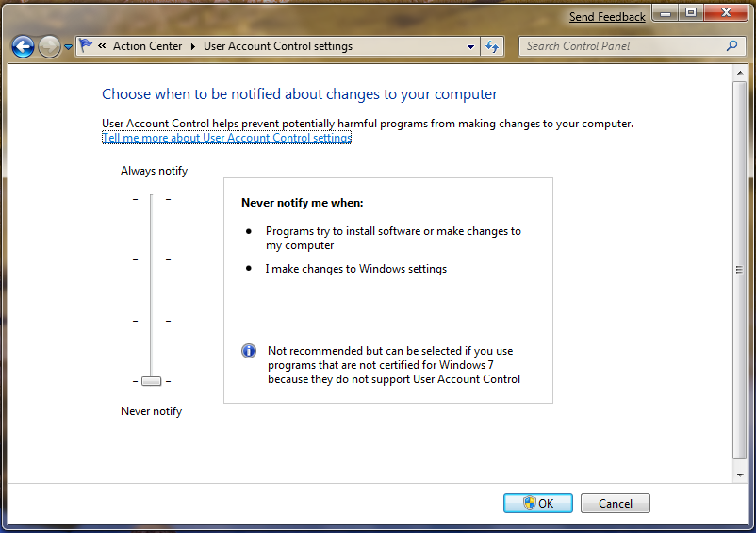Click the Refresh button beside address bar
756x533 pixels.
click(492, 46)
